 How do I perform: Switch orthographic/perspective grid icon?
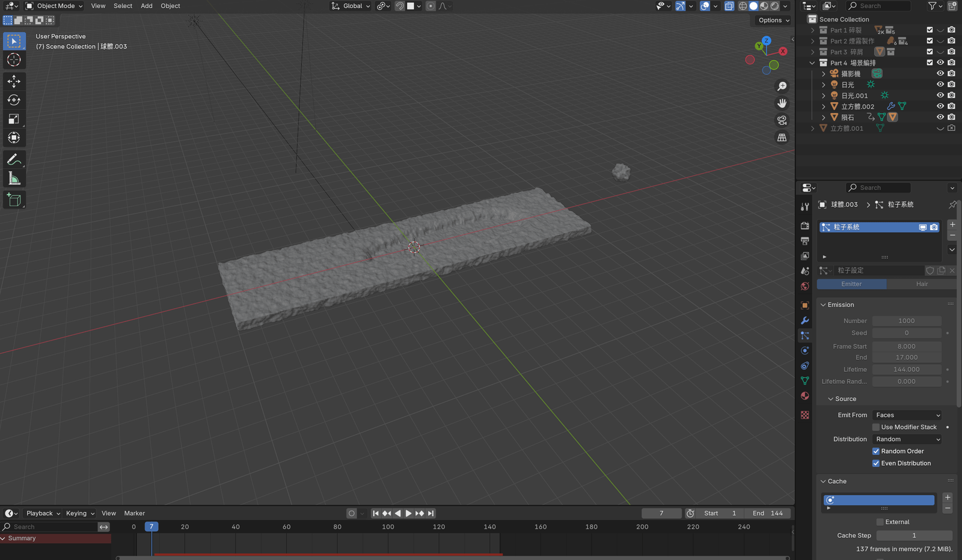[x=782, y=138]
